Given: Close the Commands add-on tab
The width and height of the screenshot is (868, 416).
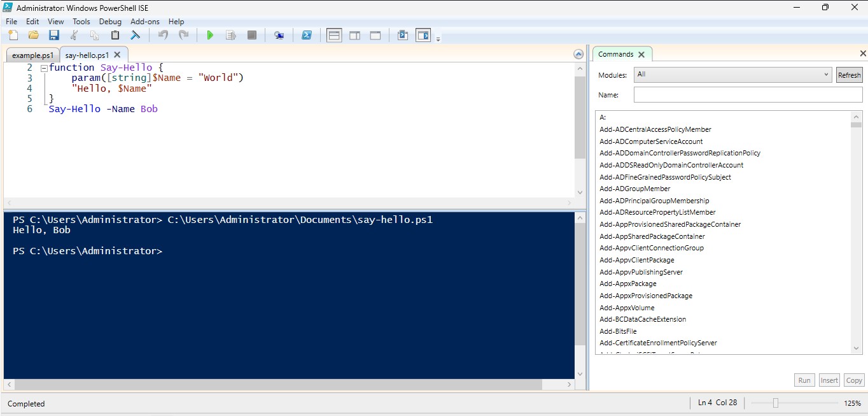Looking at the screenshot, I should pos(641,55).
